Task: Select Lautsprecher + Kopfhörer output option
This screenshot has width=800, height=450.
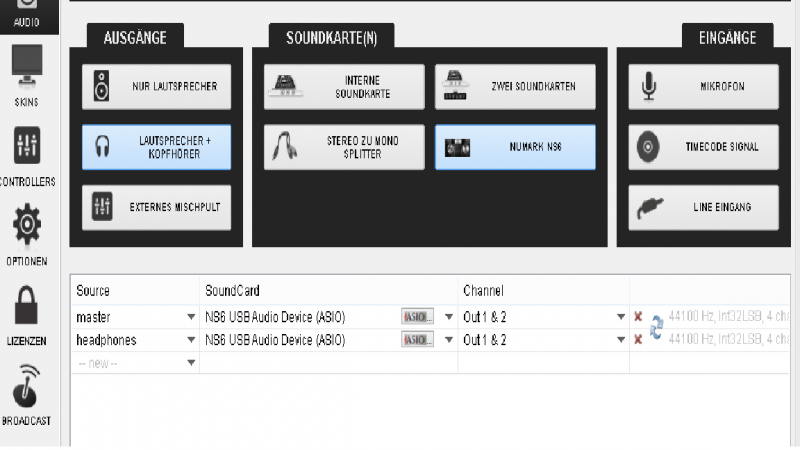Action: point(157,147)
